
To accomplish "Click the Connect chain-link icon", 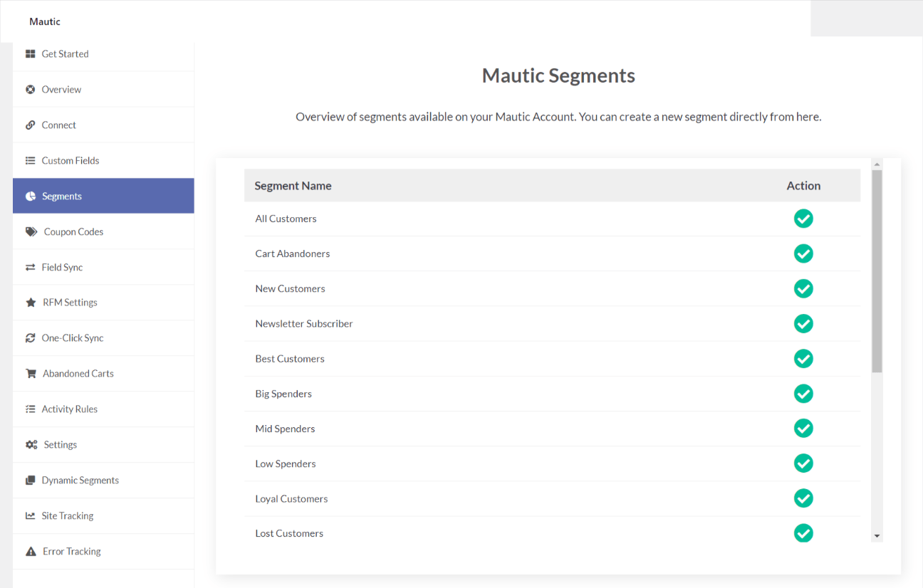I will point(30,125).
